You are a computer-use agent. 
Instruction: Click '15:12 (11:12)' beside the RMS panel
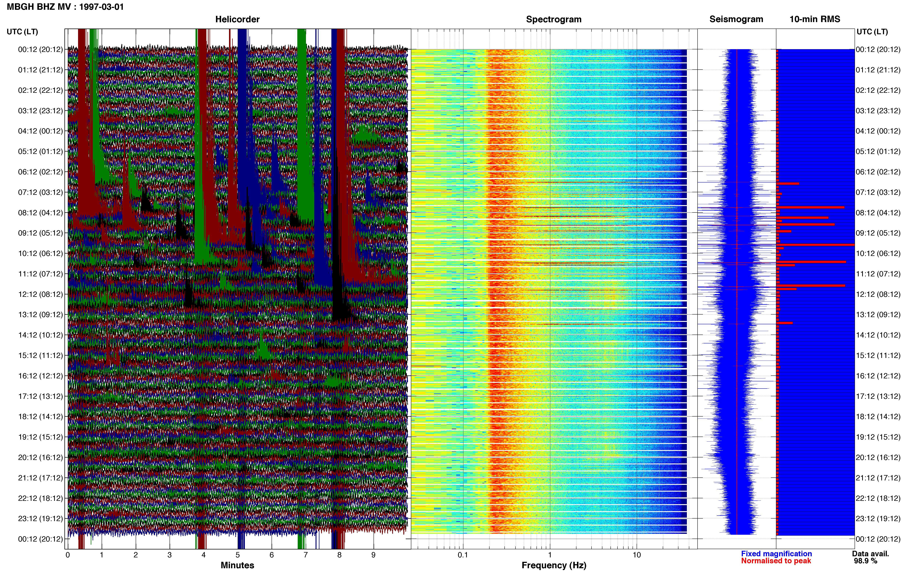[878, 356]
